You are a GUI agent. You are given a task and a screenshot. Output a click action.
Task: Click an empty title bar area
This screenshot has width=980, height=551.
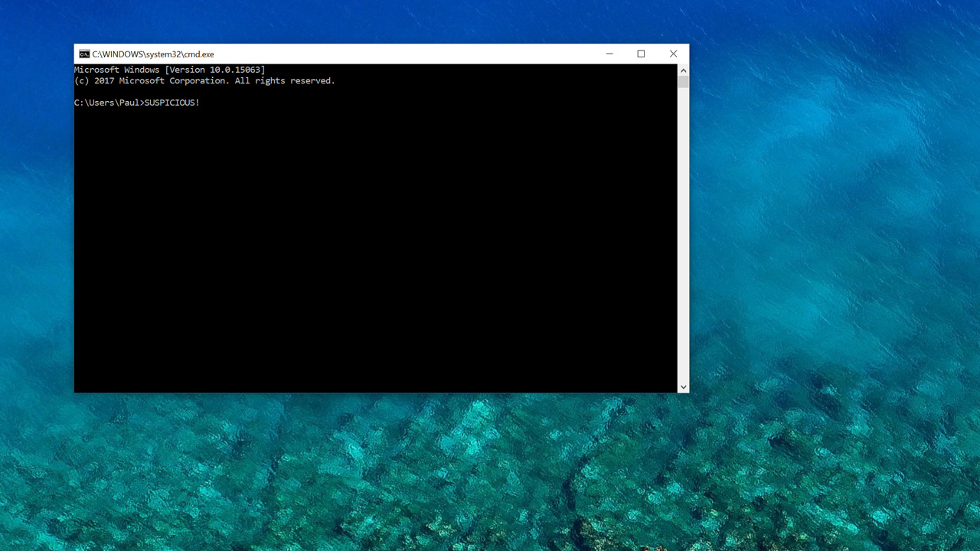[x=421, y=54]
